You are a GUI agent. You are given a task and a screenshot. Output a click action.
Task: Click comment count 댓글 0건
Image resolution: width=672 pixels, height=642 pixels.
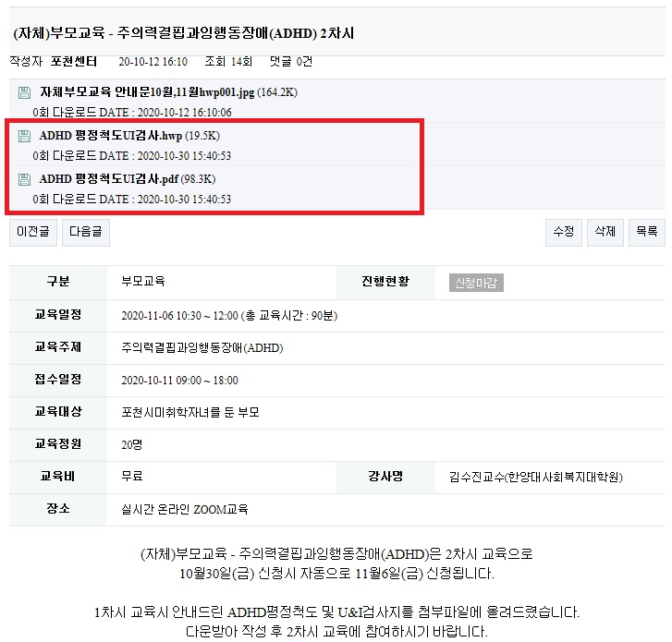pyautogui.click(x=291, y=62)
